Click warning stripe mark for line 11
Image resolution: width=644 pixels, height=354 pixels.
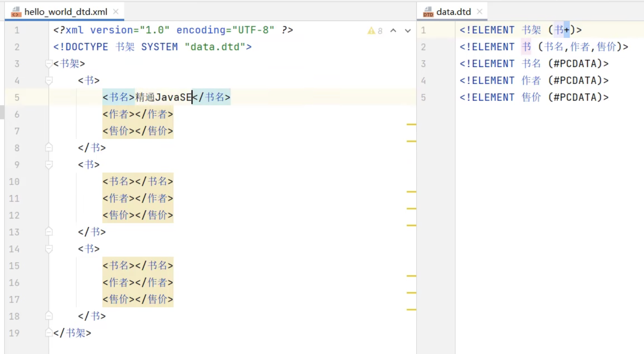point(411,209)
